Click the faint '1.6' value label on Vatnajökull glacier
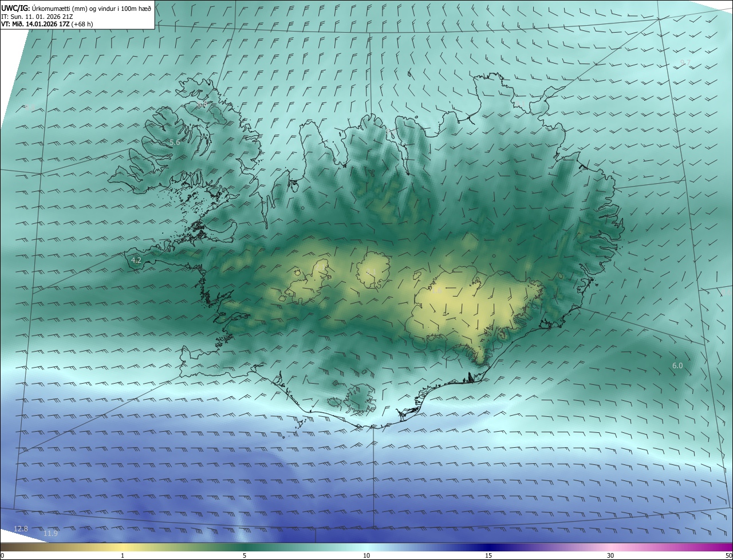733x560 pixels. (436, 291)
